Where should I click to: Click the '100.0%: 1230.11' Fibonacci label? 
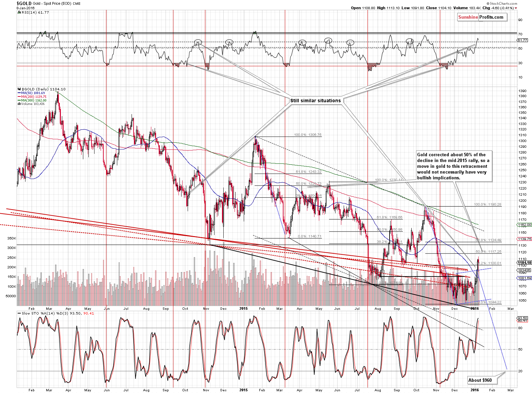point(389,180)
